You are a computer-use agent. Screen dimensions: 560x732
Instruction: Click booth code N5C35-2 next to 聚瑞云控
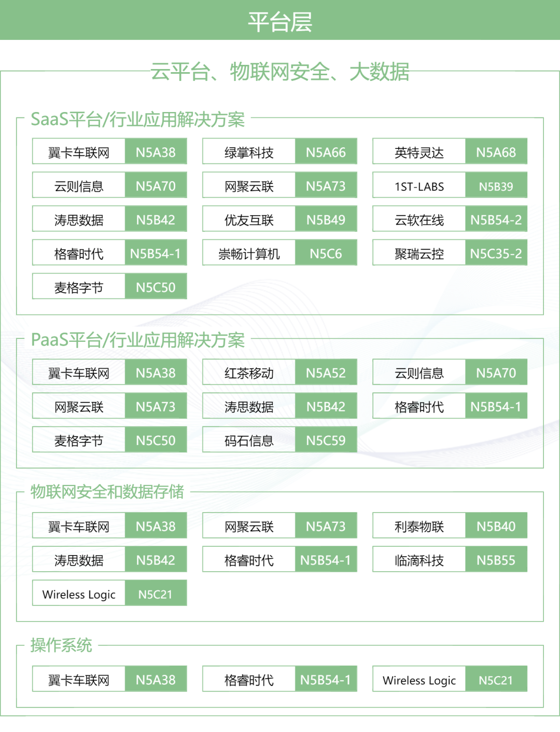pos(496,254)
